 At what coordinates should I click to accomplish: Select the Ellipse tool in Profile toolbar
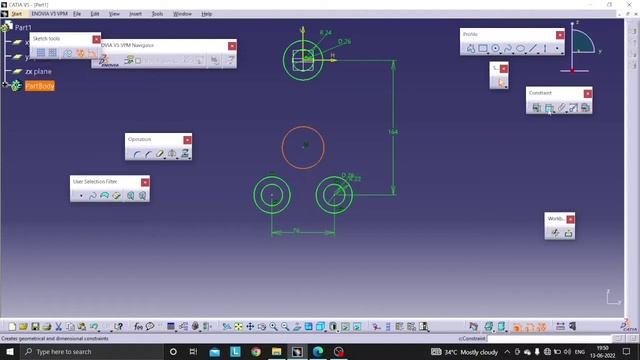520,49
